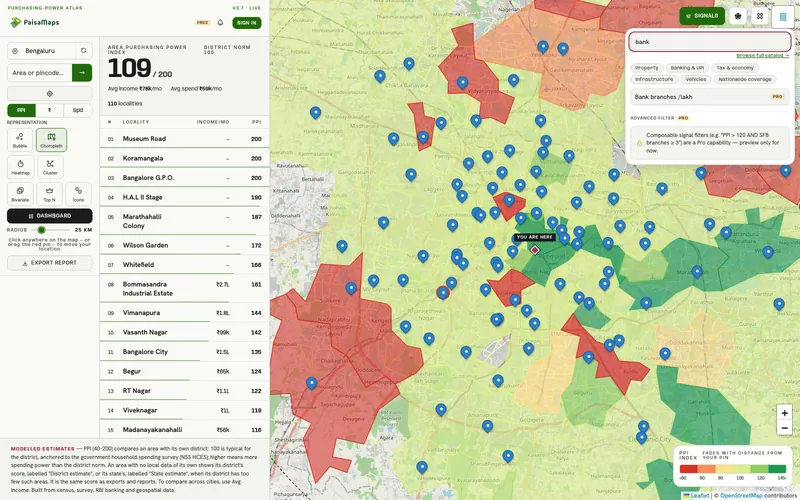Select the Bivariate representation
The height and width of the screenshot is (500, 800).
pyautogui.click(x=20, y=194)
